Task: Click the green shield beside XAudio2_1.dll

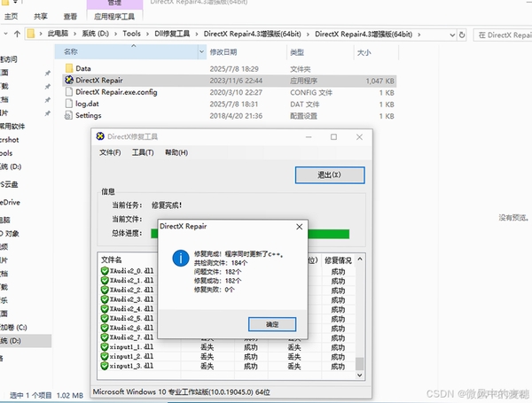Action: pos(105,280)
